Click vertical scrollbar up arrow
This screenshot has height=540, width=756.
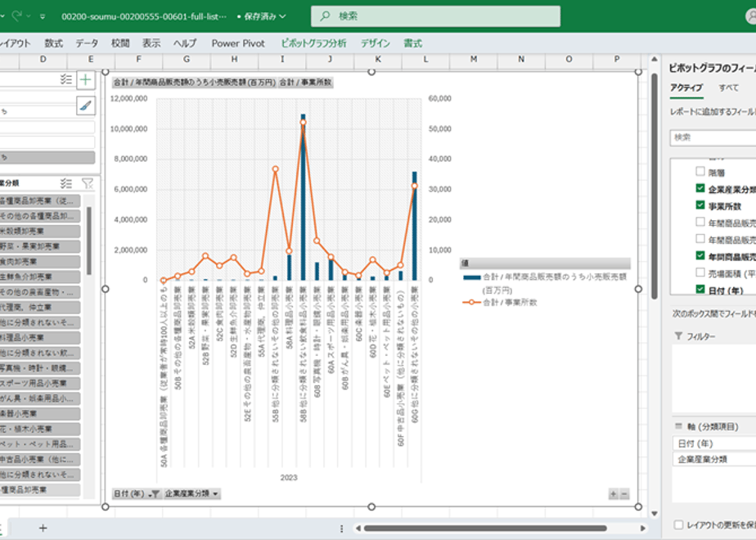click(x=655, y=59)
